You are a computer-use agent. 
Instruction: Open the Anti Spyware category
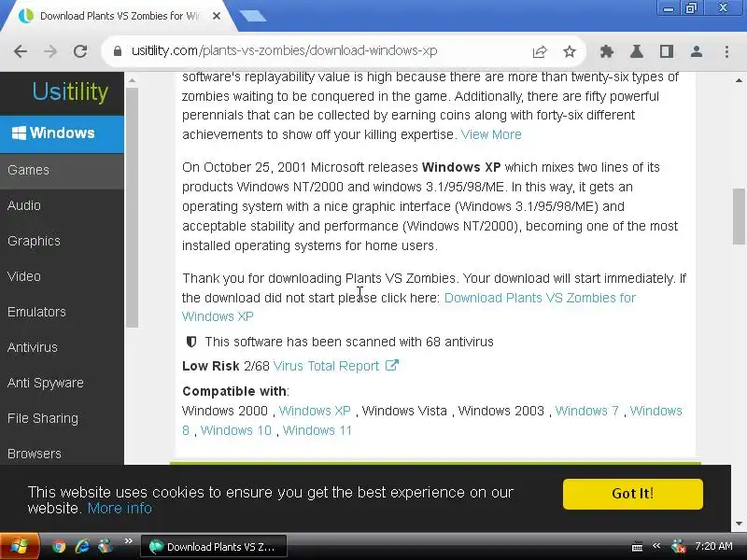62,383
